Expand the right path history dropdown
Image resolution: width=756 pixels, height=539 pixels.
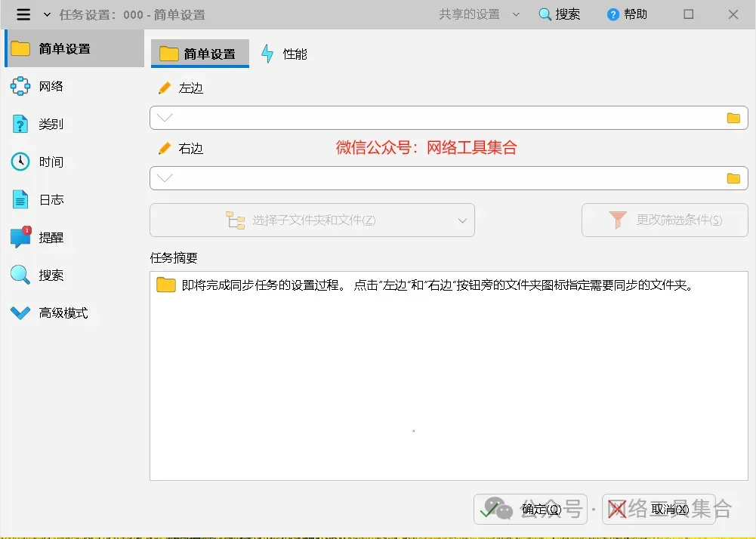coord(165,178)
